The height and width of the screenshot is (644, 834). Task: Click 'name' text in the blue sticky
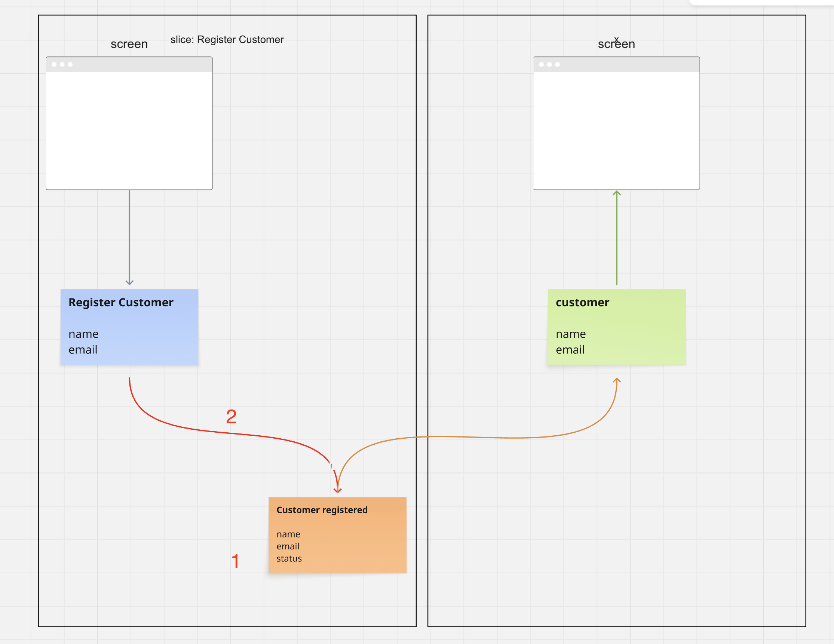[x=84, y=334]
